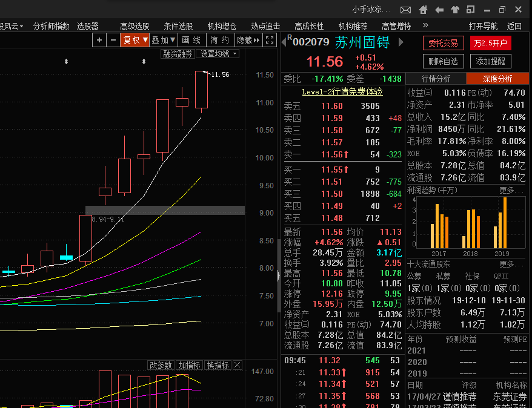This screenshot has height=408, width=532.
Task: Click the first up-down marker above the chart
Action: click(67, 61)
